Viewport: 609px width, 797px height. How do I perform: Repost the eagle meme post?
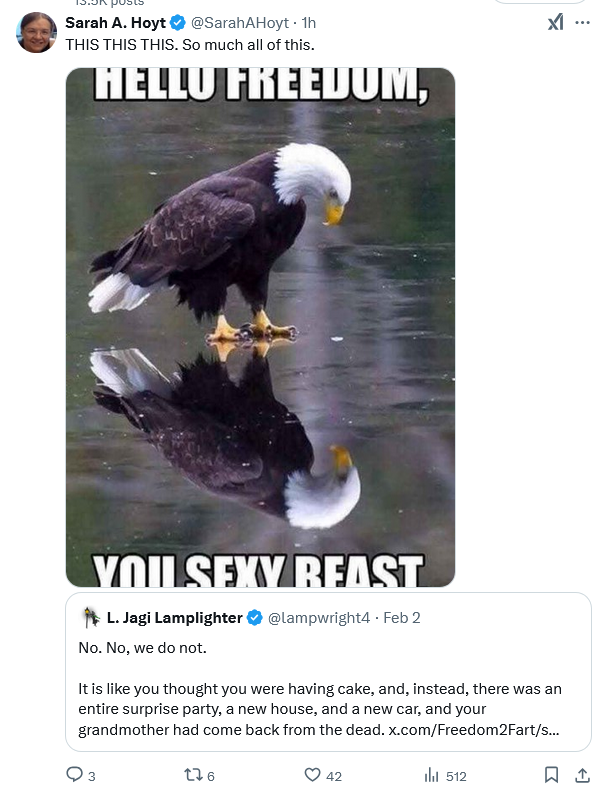click(199, 775)
